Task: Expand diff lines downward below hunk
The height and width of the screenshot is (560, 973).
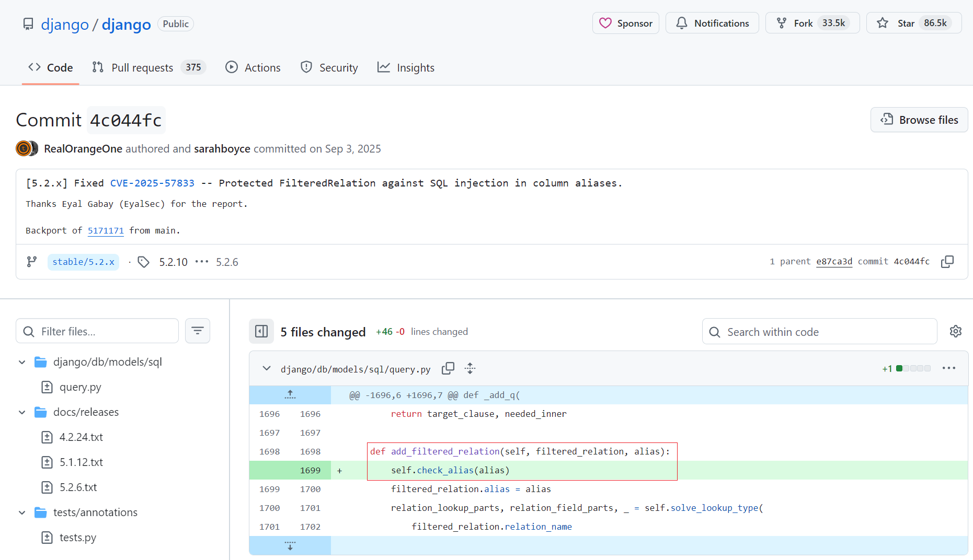Action: pos(290,545)
